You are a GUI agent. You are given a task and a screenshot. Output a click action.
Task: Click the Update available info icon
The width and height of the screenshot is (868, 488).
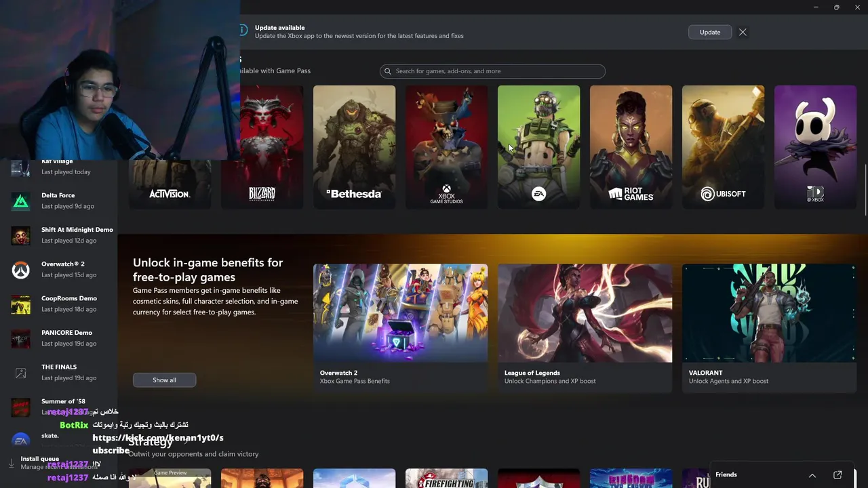[x=243, y=30]
